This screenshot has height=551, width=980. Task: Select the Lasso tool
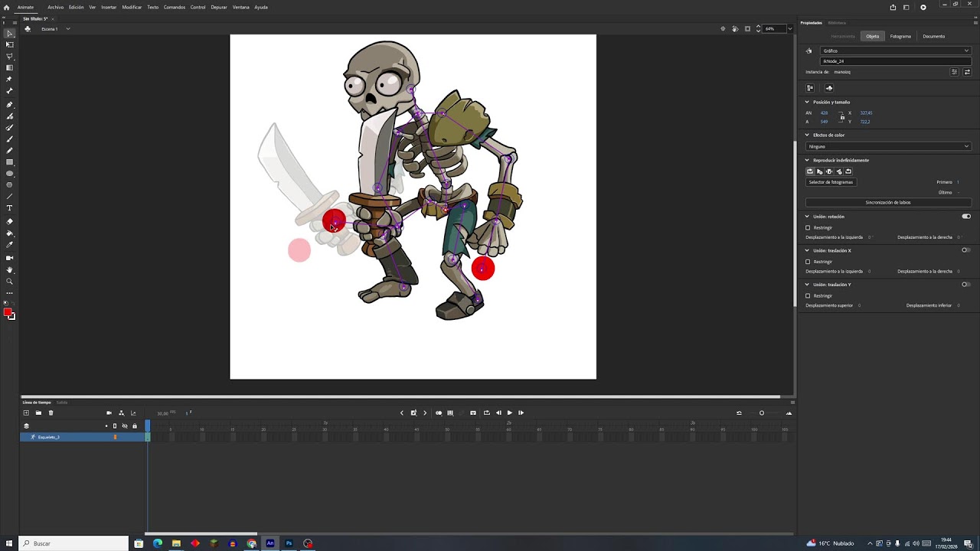click(9, 56)
